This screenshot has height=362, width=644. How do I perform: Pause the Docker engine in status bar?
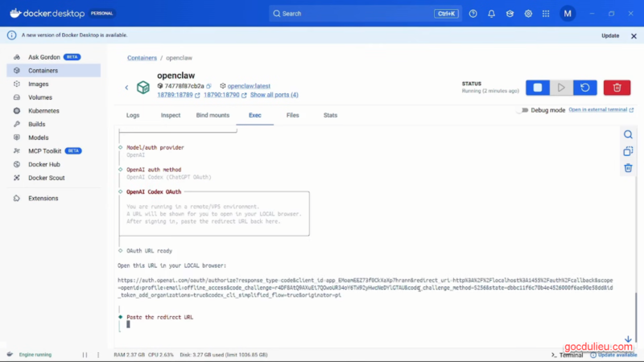coord(85,354)
